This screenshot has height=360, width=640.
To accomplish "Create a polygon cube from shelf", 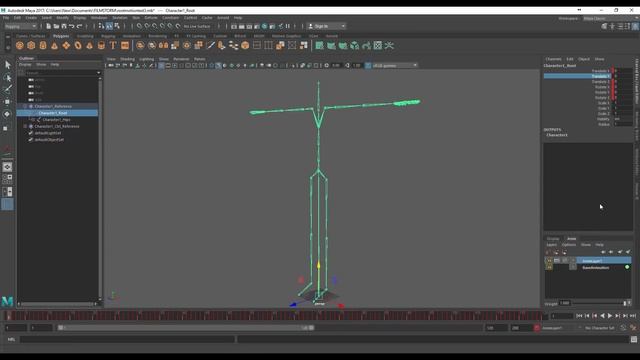I will (x=31, y=46).
